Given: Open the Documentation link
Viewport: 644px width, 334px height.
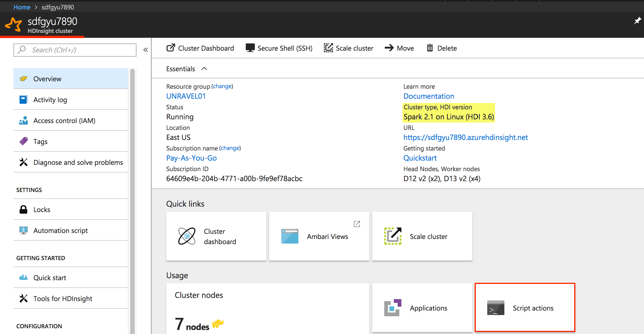Looking at the screenshot, I should tap(429, 96).
